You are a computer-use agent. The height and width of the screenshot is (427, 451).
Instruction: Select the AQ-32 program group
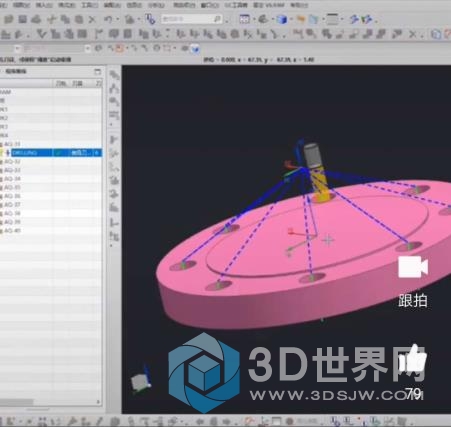tap(12, 162)
